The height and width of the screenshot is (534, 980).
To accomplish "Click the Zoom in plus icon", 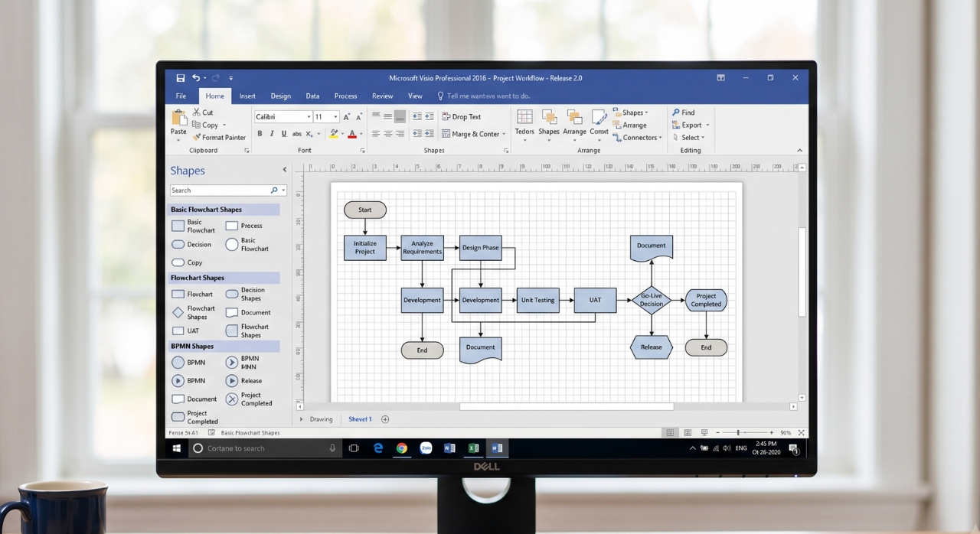I will click(771, 433).
